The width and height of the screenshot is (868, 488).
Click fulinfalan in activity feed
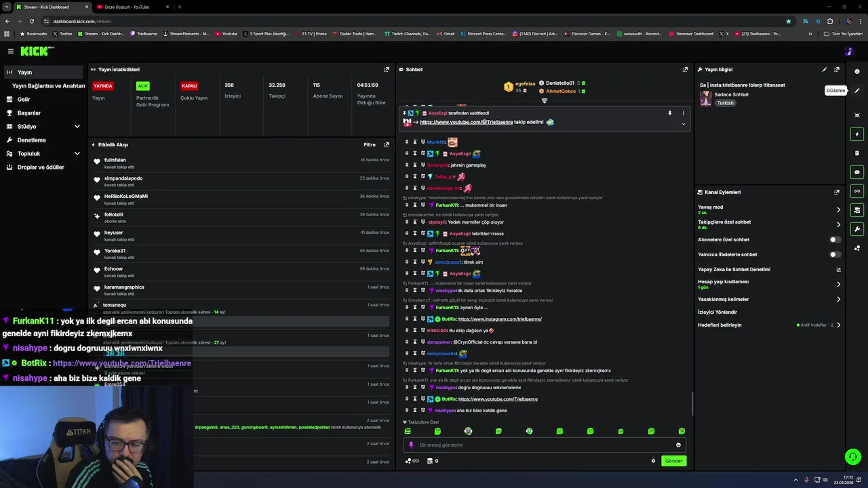(x=115, y=160)
